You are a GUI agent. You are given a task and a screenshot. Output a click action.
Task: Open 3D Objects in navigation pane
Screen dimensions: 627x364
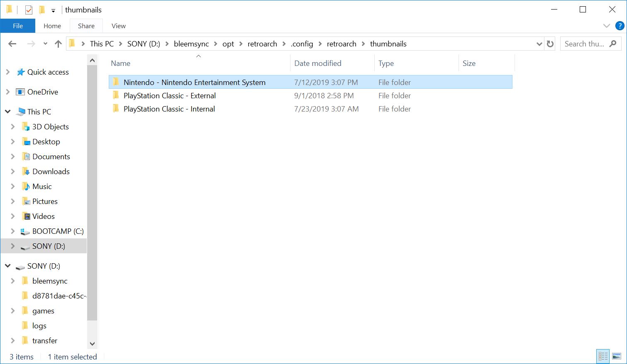click(50, 127)
